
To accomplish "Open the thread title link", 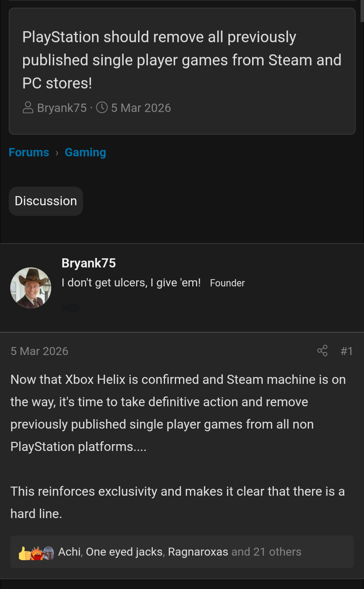I will tap(182, 60).
